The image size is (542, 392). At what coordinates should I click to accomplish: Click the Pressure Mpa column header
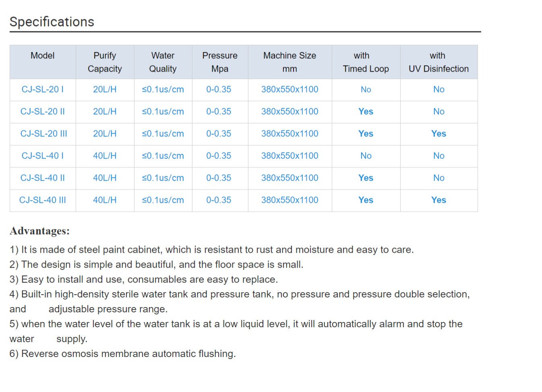(x=220, y=62)
